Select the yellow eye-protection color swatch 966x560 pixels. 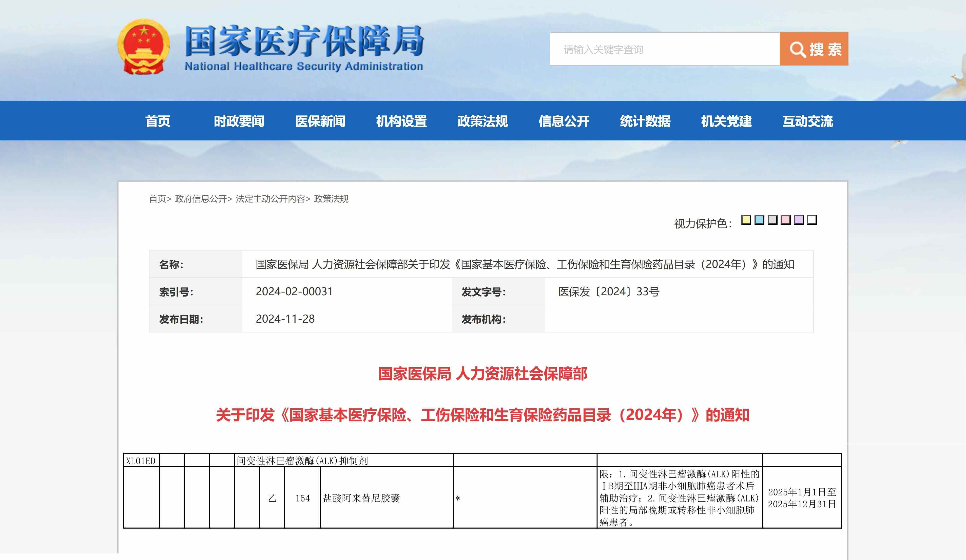[x=746, y=220]
